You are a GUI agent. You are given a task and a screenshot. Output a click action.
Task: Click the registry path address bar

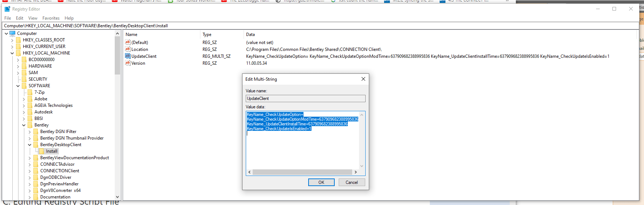pyautogui.click(x=320, y=26)
